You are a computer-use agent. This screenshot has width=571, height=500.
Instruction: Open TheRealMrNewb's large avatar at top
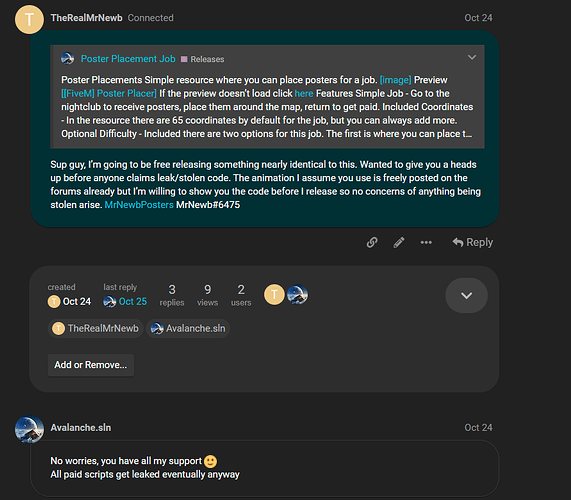point(29,19)
